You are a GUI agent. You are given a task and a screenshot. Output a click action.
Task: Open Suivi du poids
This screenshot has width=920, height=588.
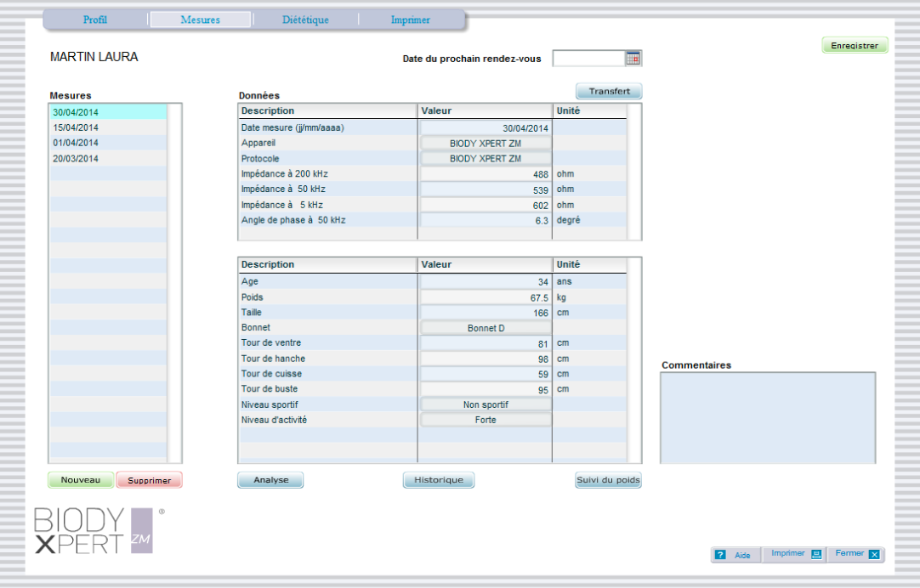(608, 480)
